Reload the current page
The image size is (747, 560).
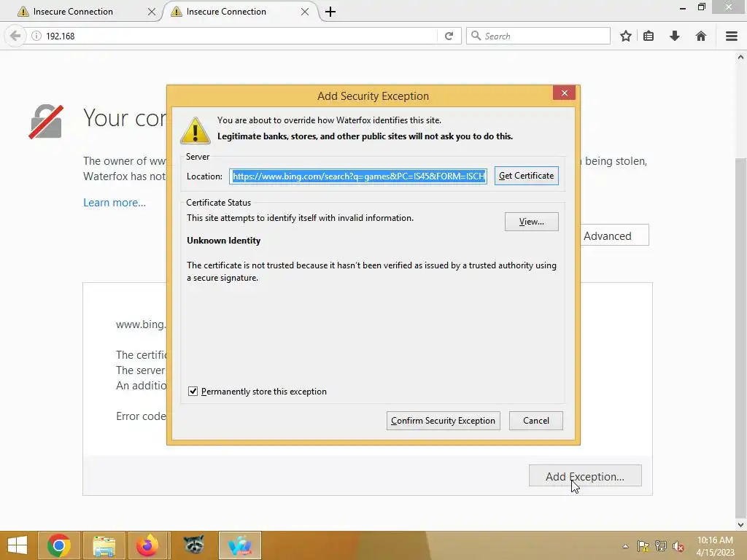449,36
